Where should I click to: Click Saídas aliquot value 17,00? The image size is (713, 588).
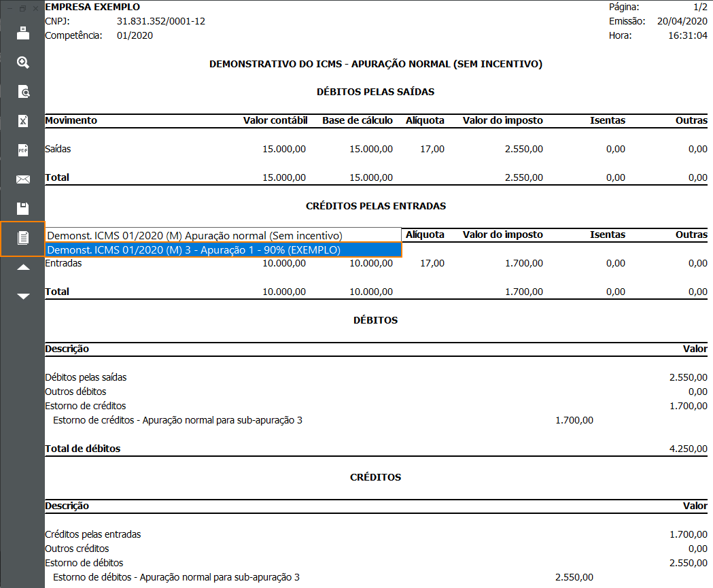432,149
